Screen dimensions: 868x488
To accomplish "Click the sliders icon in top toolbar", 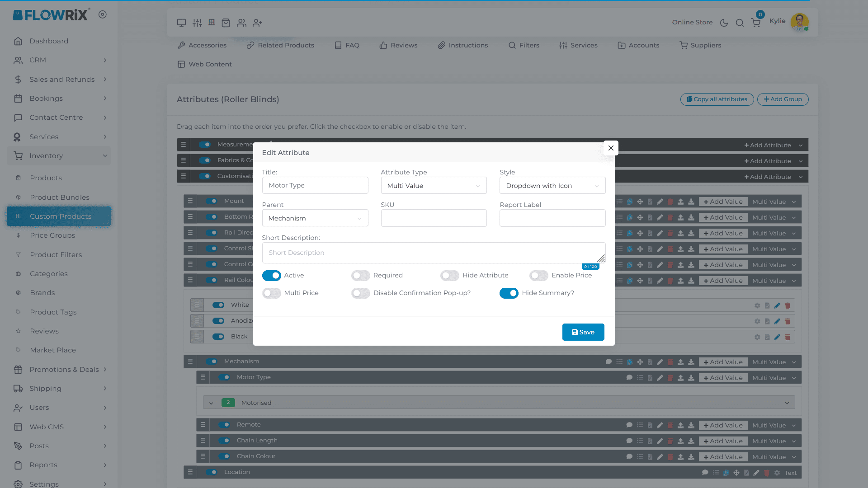I will [197, 23].
